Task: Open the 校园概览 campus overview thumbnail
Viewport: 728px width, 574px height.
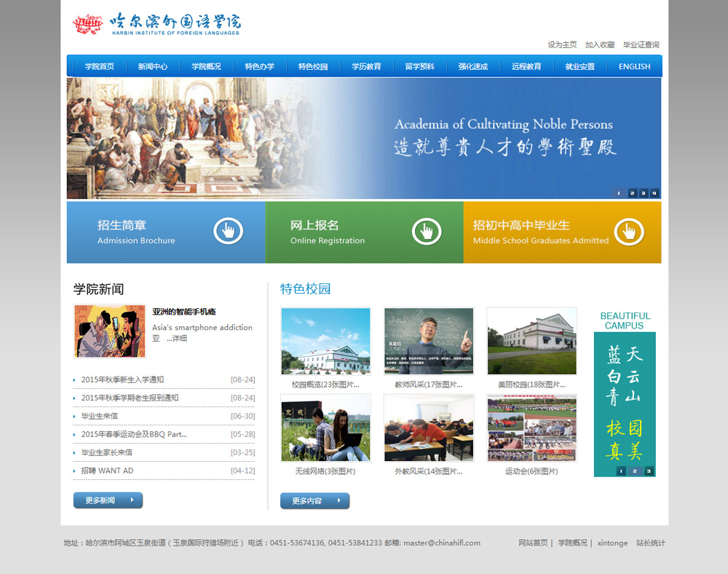Action: (325, 341)
